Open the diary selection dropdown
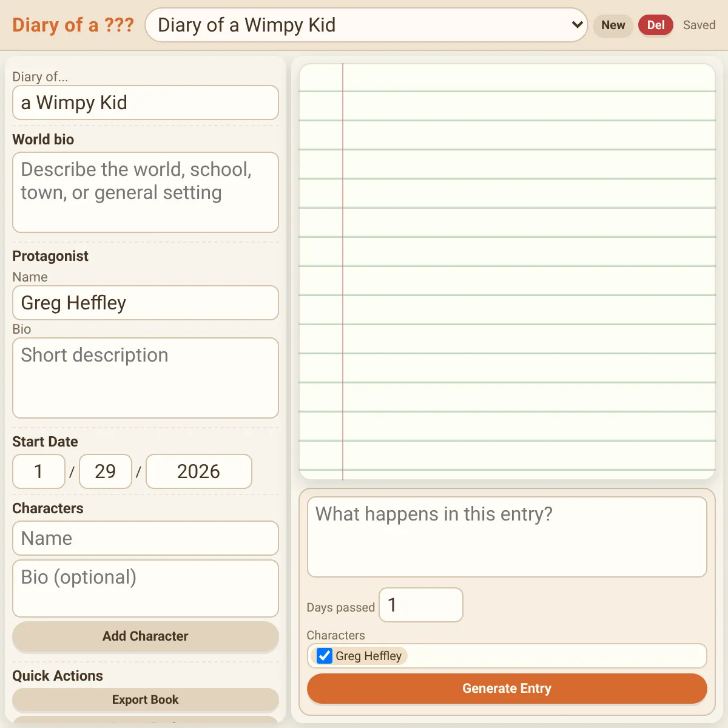 (x=366, y=25)
